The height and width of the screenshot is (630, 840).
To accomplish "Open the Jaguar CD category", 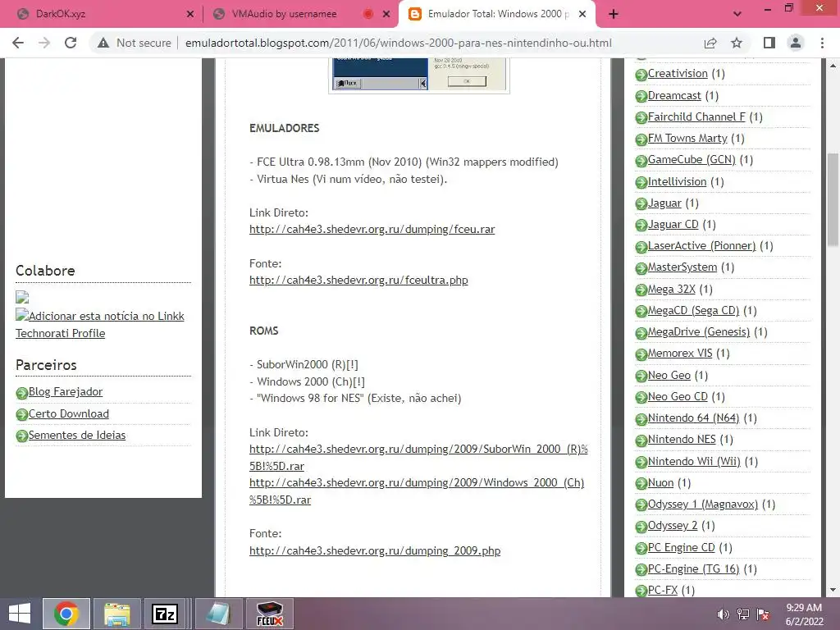I will (x=673, y=225).
